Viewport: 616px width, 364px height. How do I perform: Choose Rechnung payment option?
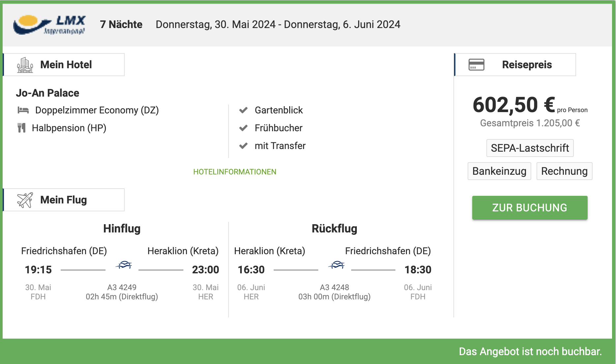pos(564,171)
